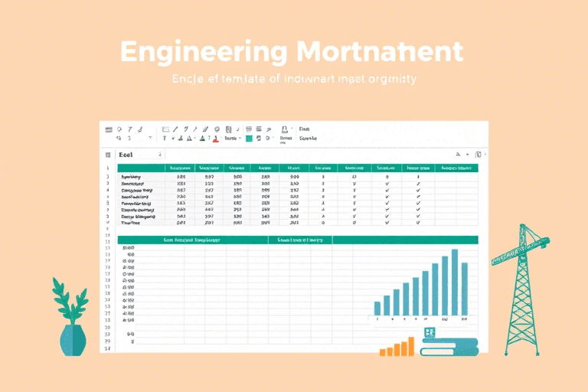Image resolution: width=588 pixels, height=392 pixels.
Task: Click the circular icon in top toolbar row
Action: [217, 129]
